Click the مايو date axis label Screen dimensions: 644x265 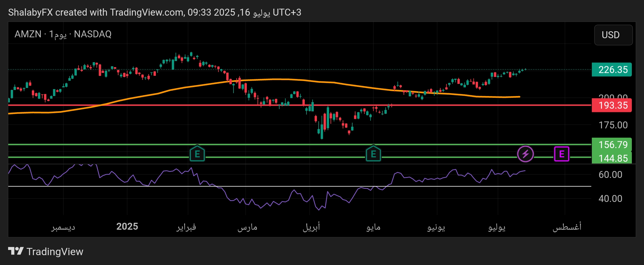pyautogui.click(x=373, y=227)
